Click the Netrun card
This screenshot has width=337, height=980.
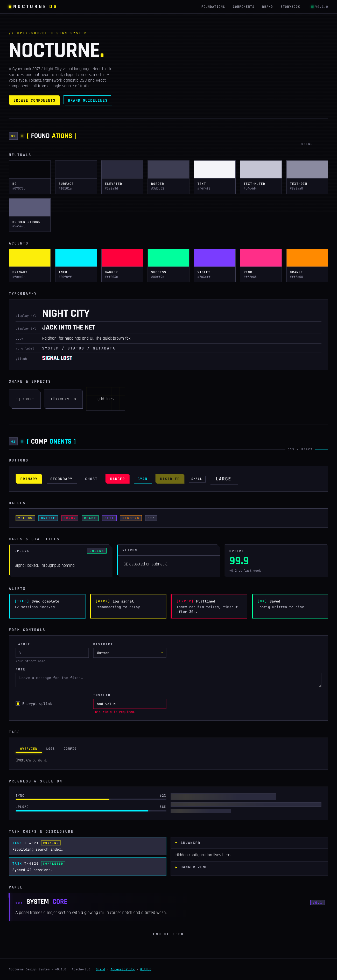coord(168,561)
